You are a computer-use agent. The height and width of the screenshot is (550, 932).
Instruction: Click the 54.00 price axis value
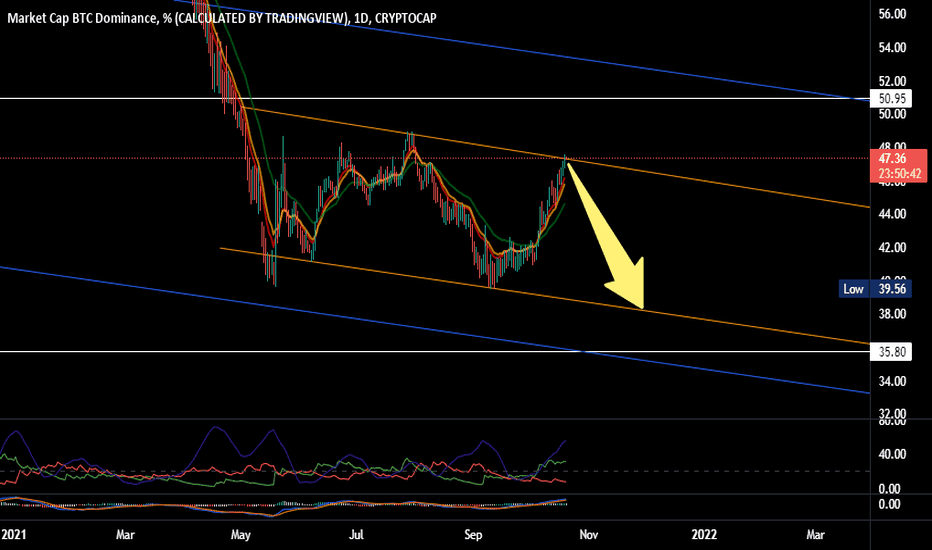point(892,48)
